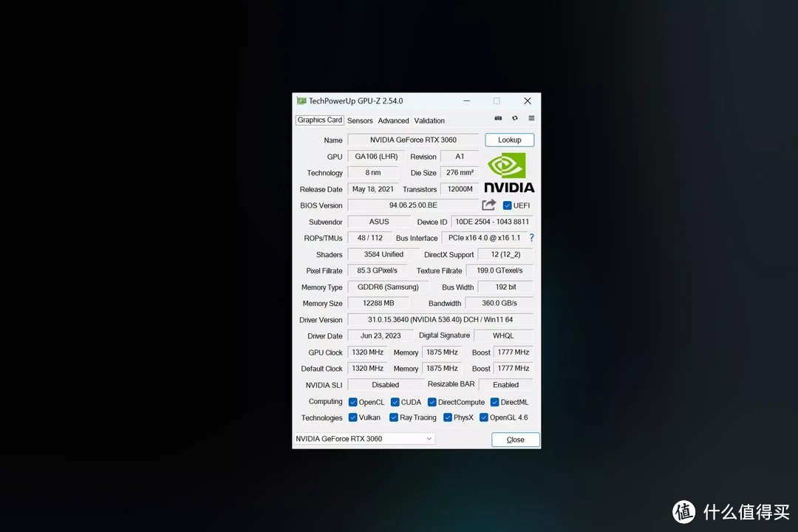Switch to the Sensors tab
798x532 pixels.
click(x=360, y=120)
